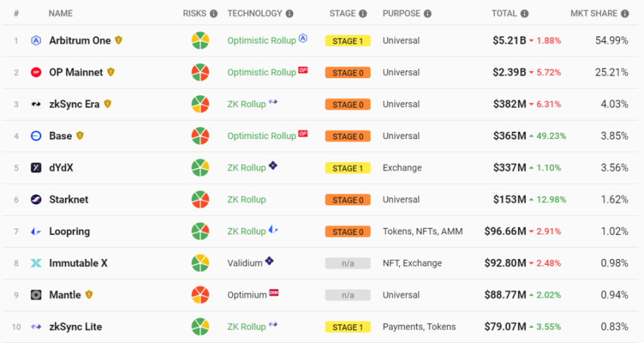Screen dimensions: 644x343
Task: Open the OP Mainnet project link
Action: pos(76,72)
